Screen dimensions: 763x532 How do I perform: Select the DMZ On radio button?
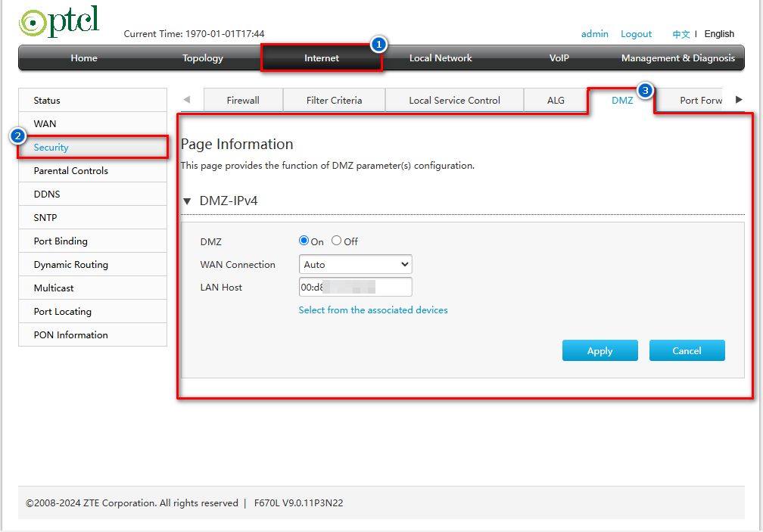(304, 241)
